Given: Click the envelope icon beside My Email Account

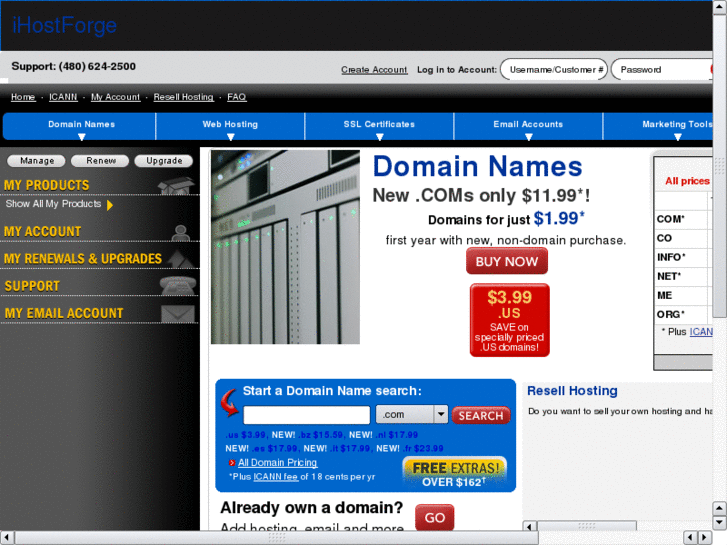Looking at the screenshot, I should (178, 314).
